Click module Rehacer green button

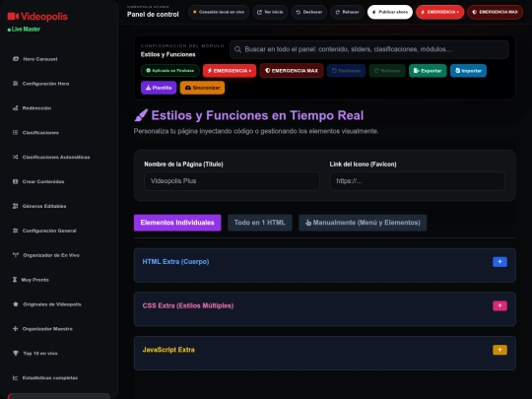[387, 71]
